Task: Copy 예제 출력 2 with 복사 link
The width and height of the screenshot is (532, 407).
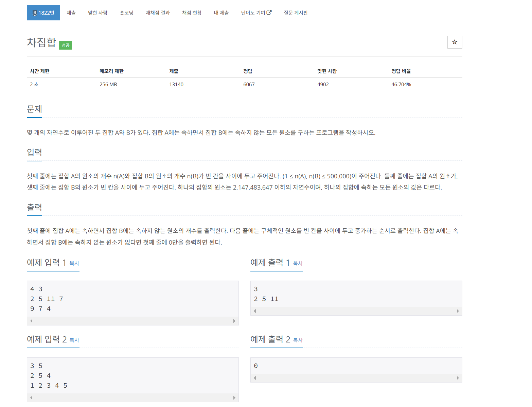Action: 298,340
